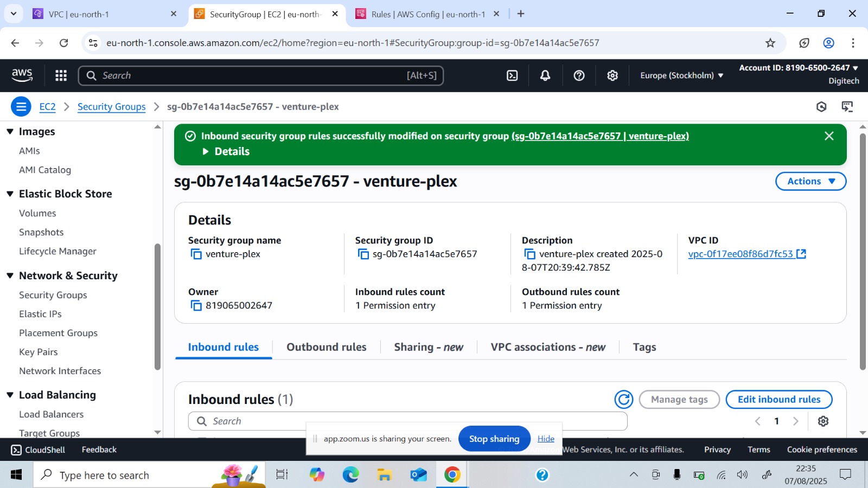This screenshot has width=868, height=488.
Task: Hide the Zoom sharing notification
Action: [x=546, y=439]
